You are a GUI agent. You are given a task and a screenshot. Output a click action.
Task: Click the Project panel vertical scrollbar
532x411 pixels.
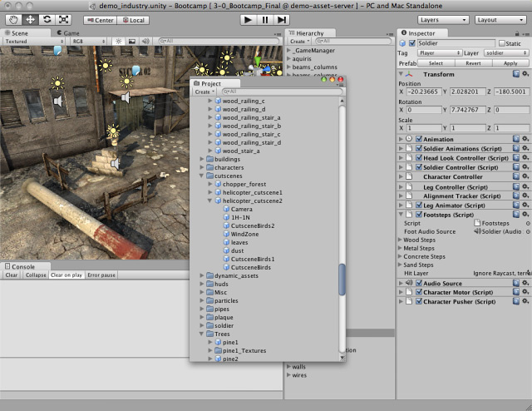tap(342, 280)
